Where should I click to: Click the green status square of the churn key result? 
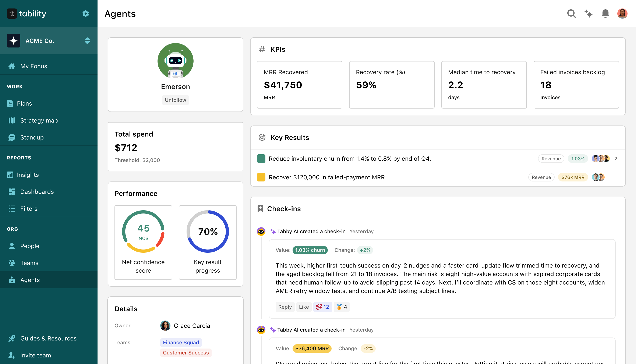pos(261,159)
